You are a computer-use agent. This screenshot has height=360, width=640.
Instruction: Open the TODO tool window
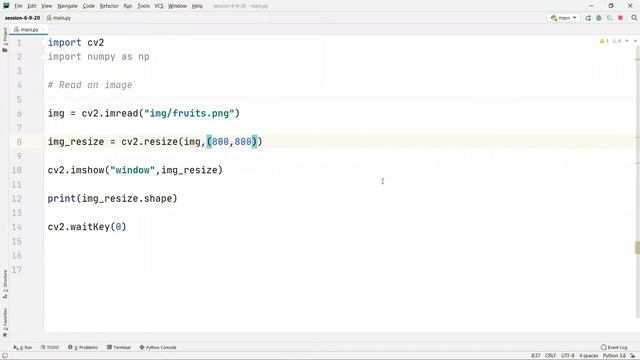50,347
